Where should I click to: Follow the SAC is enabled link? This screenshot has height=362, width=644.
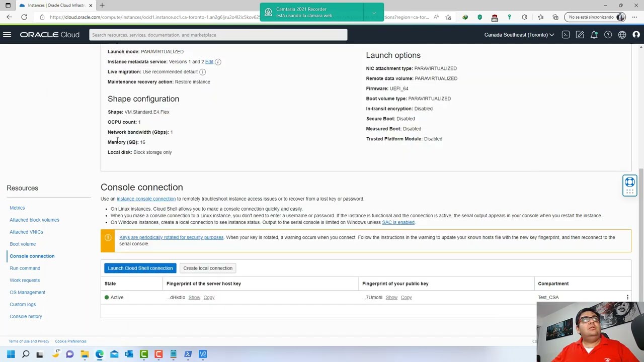pos(398,222)
